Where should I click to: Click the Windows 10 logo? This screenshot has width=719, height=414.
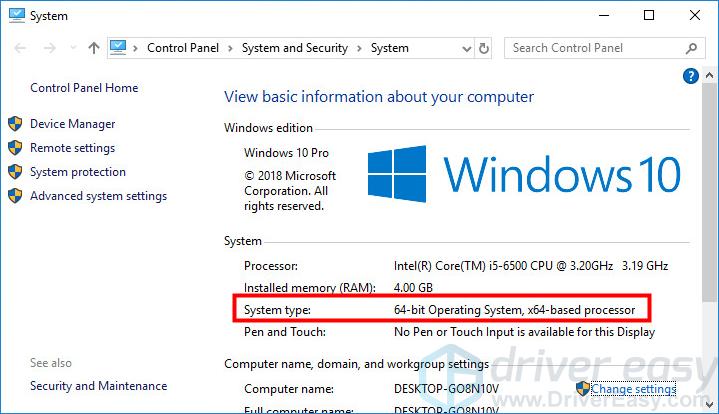524,174
